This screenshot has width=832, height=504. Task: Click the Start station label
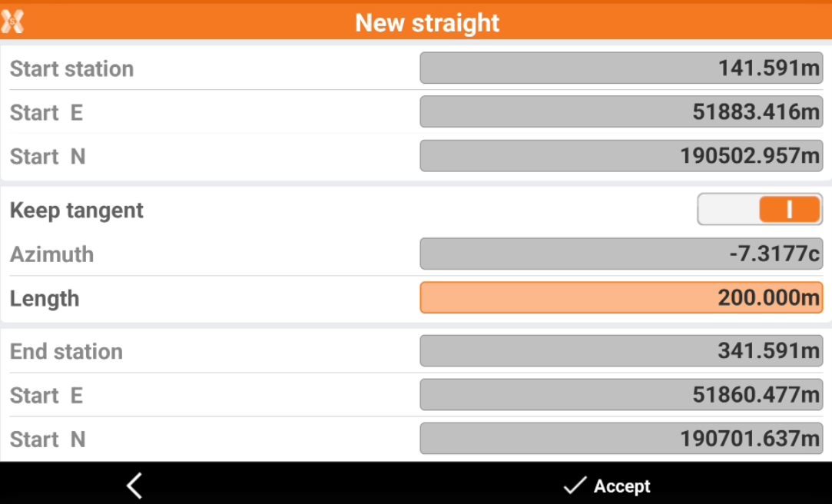pos(72,68)
